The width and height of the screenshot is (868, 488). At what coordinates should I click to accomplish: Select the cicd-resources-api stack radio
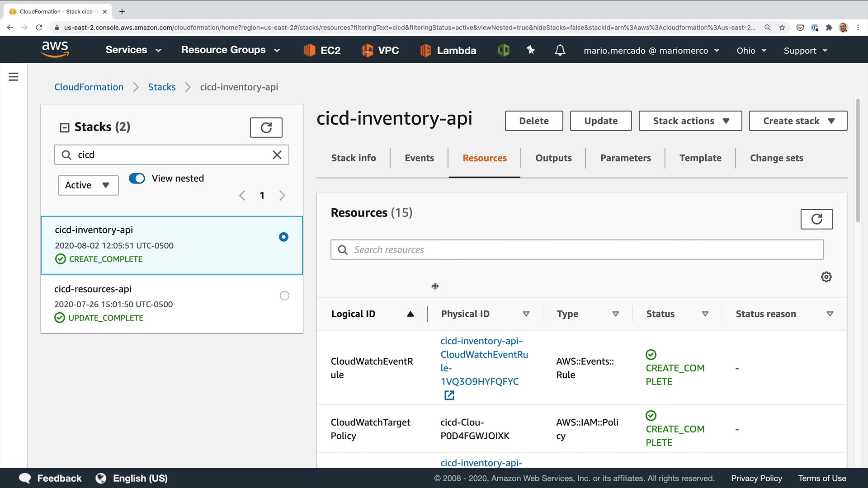(284, 296)
